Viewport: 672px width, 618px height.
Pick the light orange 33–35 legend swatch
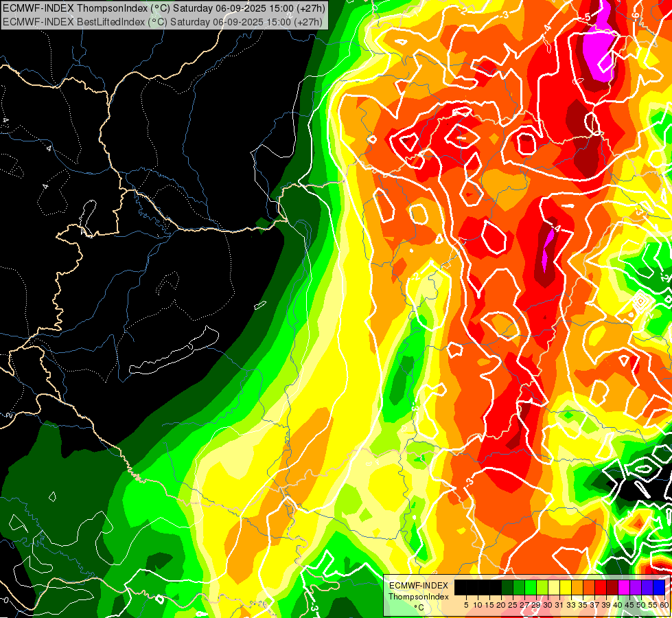[577, 587]
